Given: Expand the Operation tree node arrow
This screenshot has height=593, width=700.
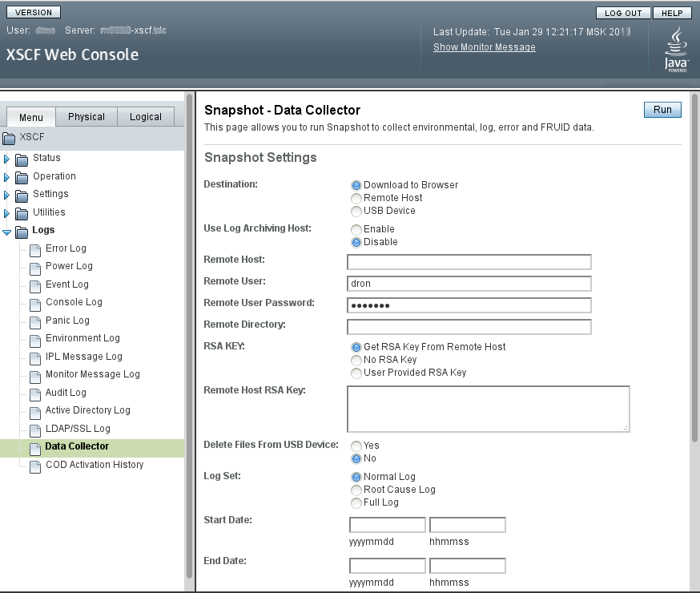Looking at the screenshot, I should pos(6,177).
